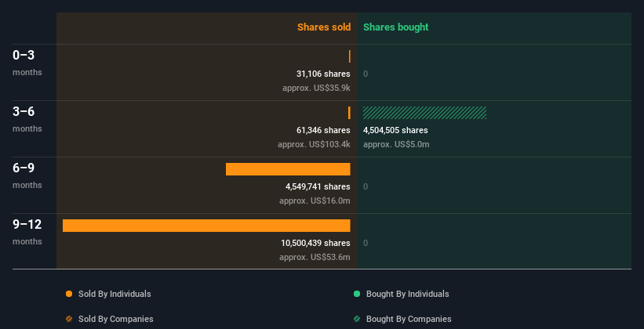Viewport: 644px width, 329px height.
Task: Click the 'approx. US$53.6m' value
Action: 315,257
